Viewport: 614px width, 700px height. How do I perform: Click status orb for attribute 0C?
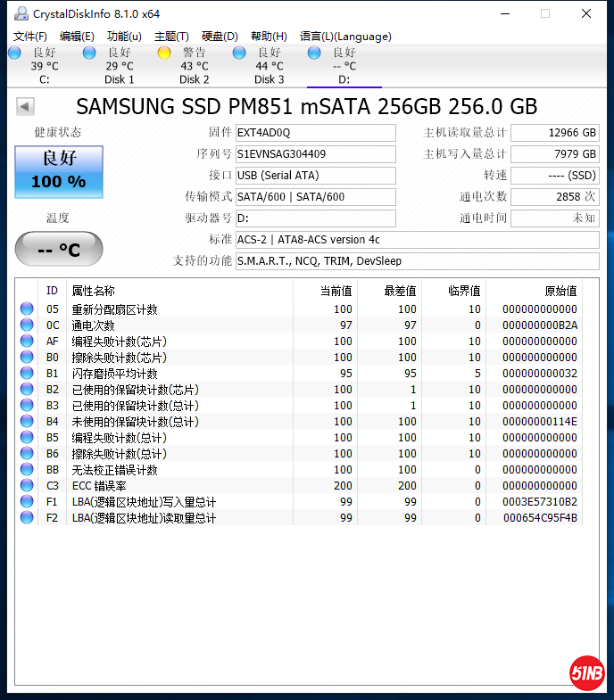[27, 325]
